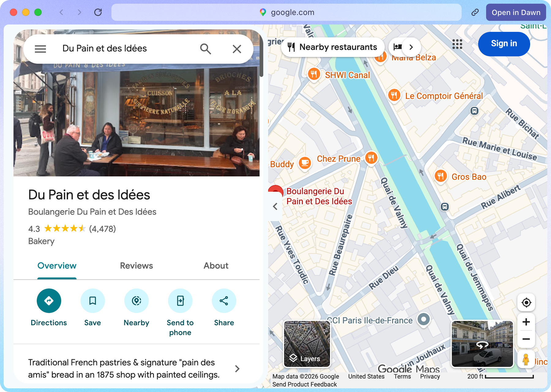Click the Nearby icon button
This screenshot has height=392, width=551.
pos(137,301)
